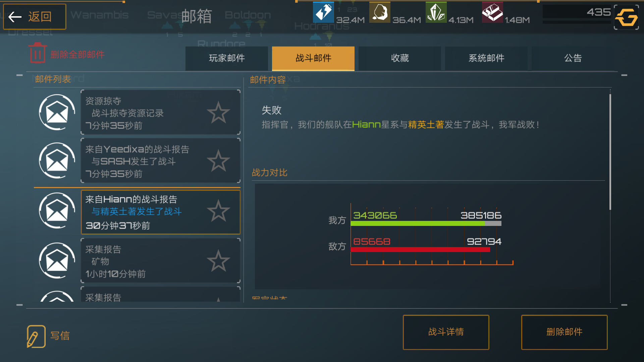Switch to the 系统邮件 tab
The height and width of the screenshot is (362, 644).
tap(486, 58)
